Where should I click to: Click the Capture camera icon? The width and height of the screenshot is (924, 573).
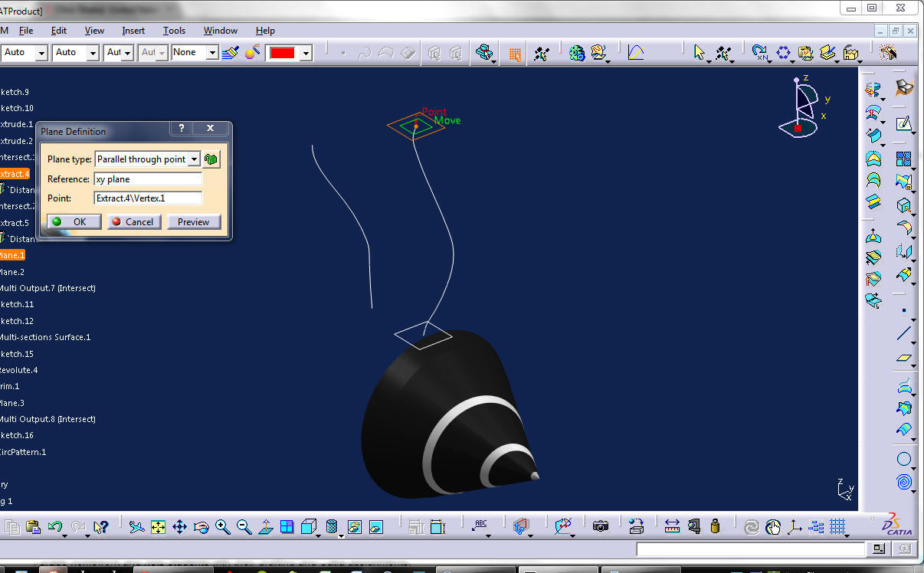pyautogui.click(x=601, y=526)
